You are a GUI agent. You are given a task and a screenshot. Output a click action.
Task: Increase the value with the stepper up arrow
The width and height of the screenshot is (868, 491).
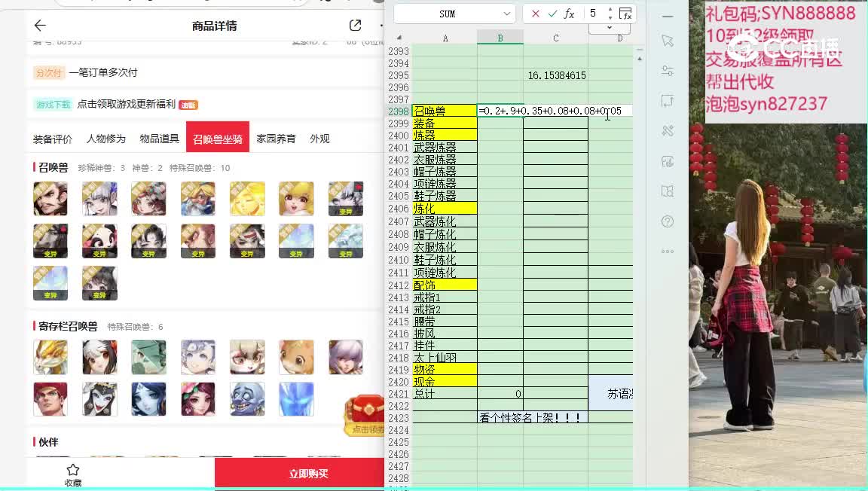point(610,10)
